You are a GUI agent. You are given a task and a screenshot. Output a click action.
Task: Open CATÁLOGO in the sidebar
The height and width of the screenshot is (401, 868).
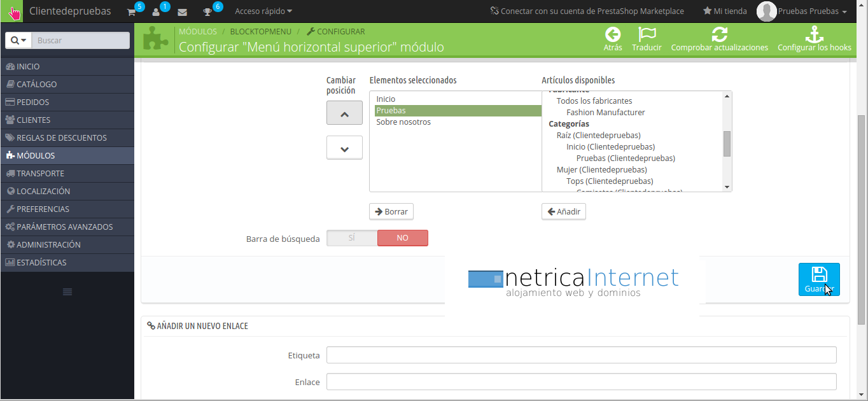67,84
